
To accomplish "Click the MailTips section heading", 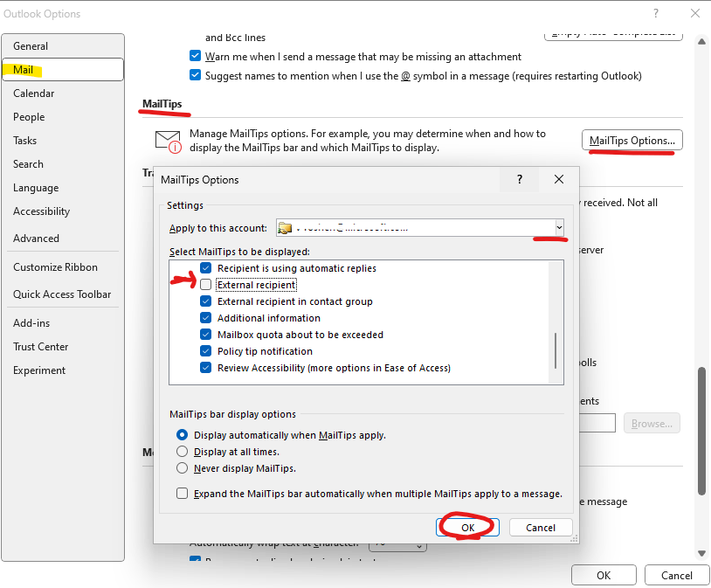I will pos(162,104).
